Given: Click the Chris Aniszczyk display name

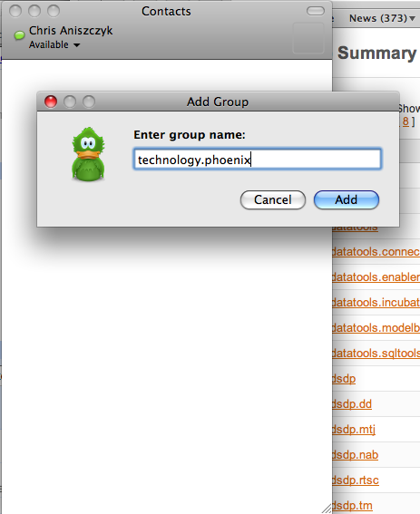Looking at the screenshot, I should pyautogui.click(x=71, y=31).
